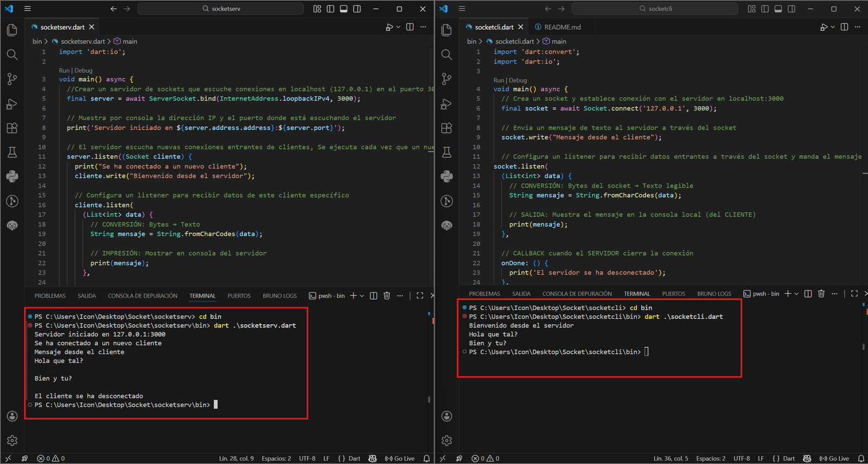Viewport: 868px width, 464px height.
Task: Open Testing flask icon in left window
Action: [x=12, y=152]
